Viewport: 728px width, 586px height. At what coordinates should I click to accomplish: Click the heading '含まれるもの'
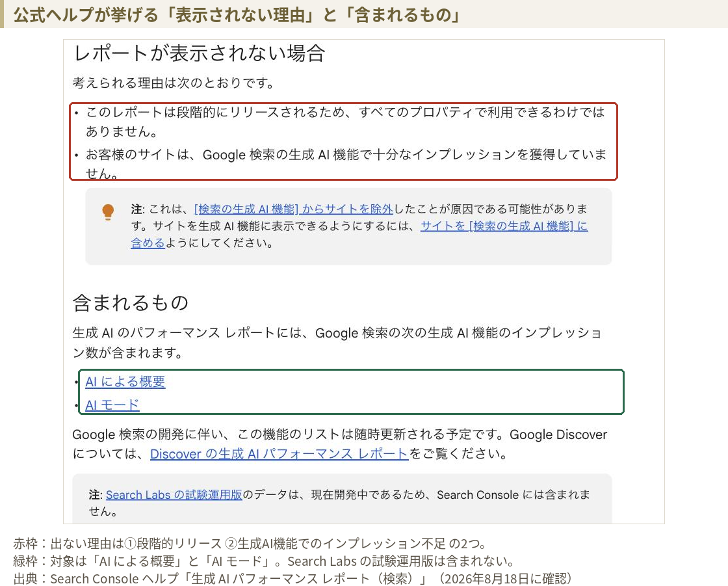pyautogui.click(x=131, y=303)
